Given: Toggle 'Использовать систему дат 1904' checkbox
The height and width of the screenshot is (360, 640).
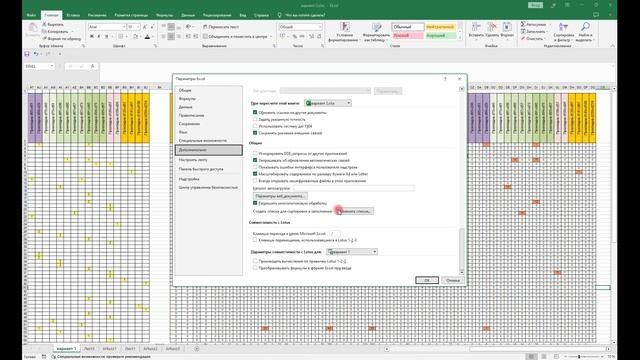Looking at the screenshot, I should click(x=255, y=126).
